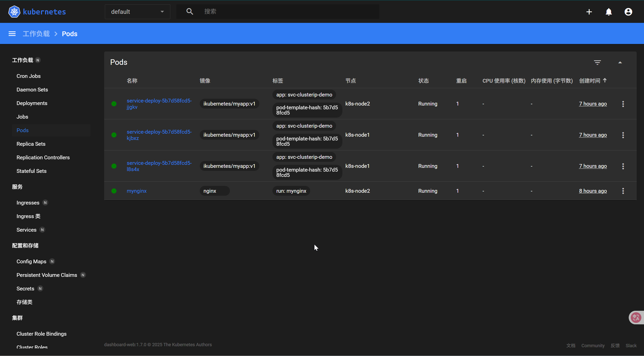Open Replica Sets in the sidebar
644x356 pixels.
pyautogui.click(x=31, y=144)
